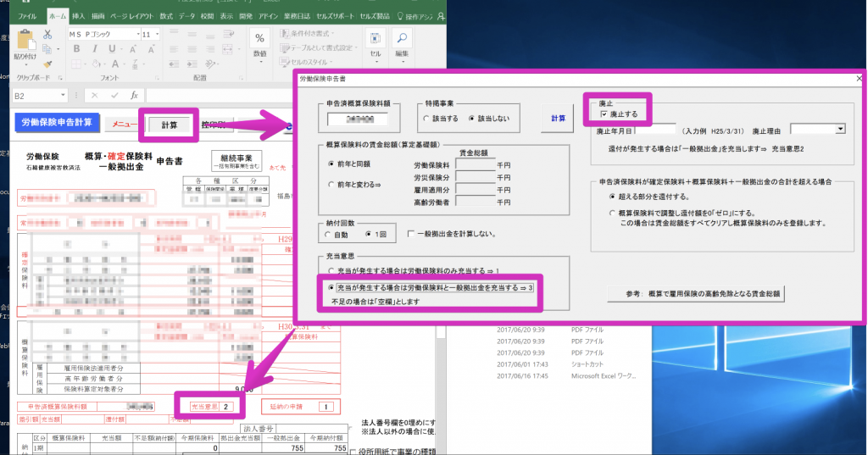Expand the Paste options arrow below 貼り付け
This screenshot has height=455, width=868.
pos(25,64)
